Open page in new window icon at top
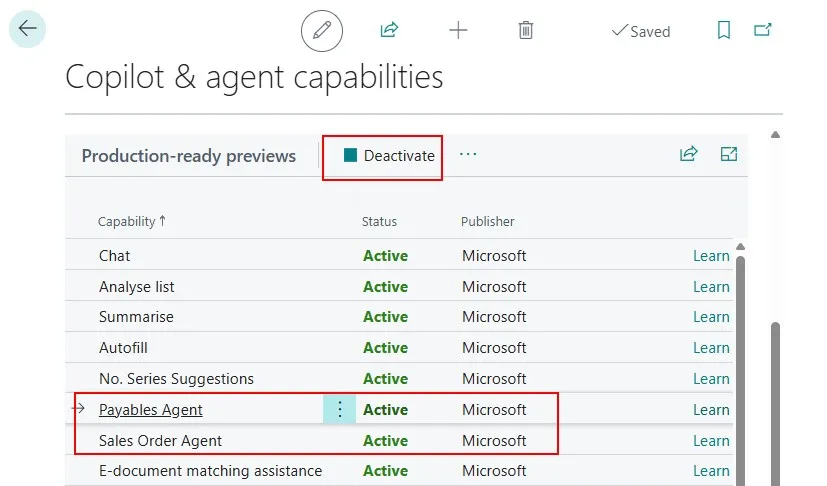The image size is (827, 486). (763, 30)
